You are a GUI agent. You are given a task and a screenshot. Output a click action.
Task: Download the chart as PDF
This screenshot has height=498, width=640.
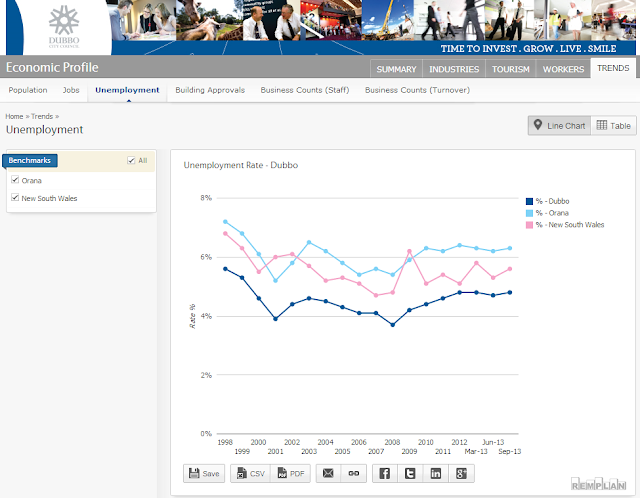(x=291, y=474)
